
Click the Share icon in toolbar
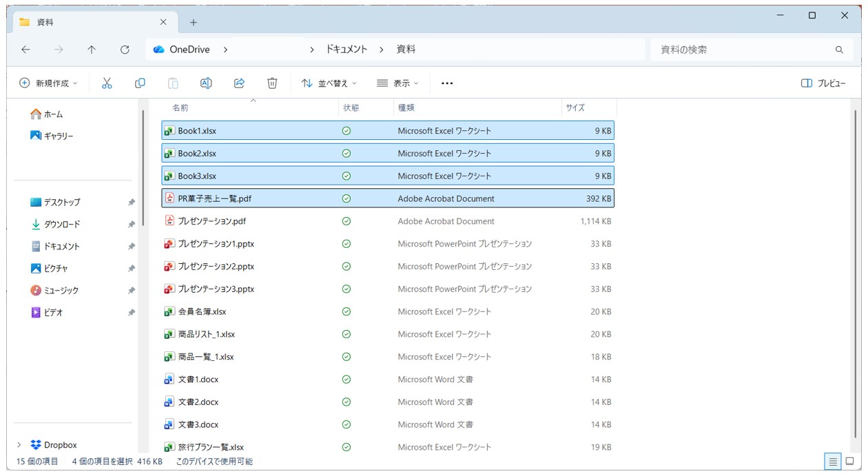239,83
